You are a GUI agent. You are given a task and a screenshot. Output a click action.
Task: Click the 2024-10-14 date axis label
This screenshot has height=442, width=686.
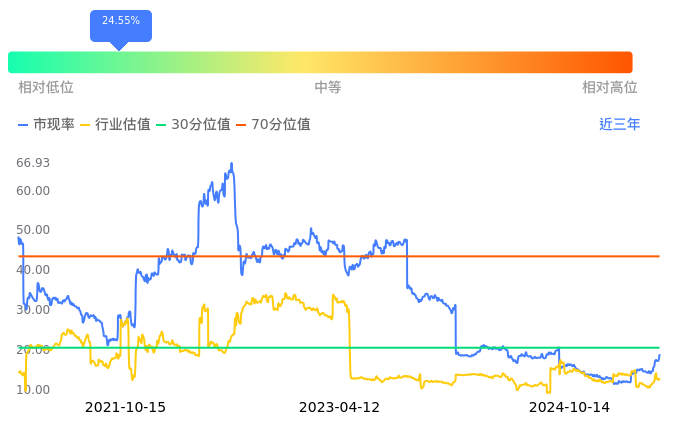point(568,408)
